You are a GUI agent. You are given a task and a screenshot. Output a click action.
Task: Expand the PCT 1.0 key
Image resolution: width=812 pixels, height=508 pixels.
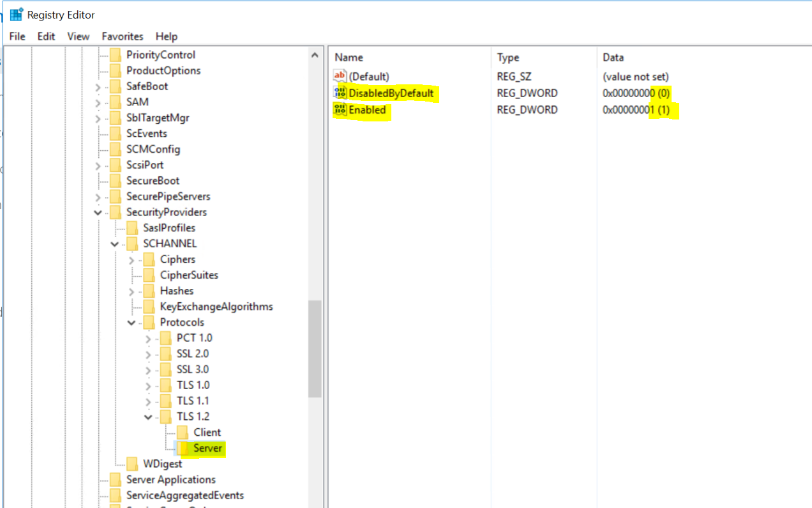(148, 339)
